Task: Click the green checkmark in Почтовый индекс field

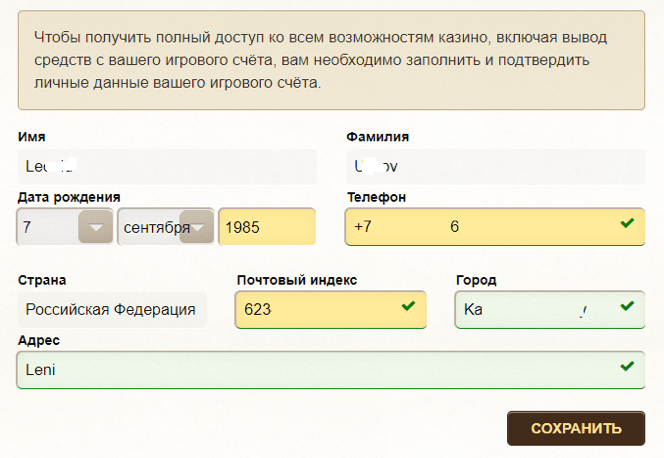Action: pyautogui.click(x=408, y=307)
